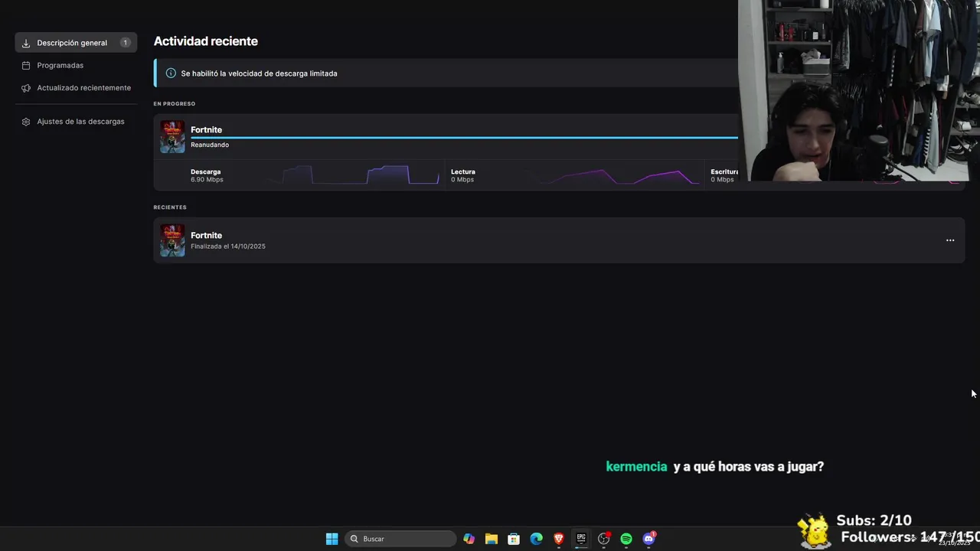Click the gear icon beside Ajustes de las descargas
Image resolution: width=980 pixels, height=551 pixels.
coord(26,122)
